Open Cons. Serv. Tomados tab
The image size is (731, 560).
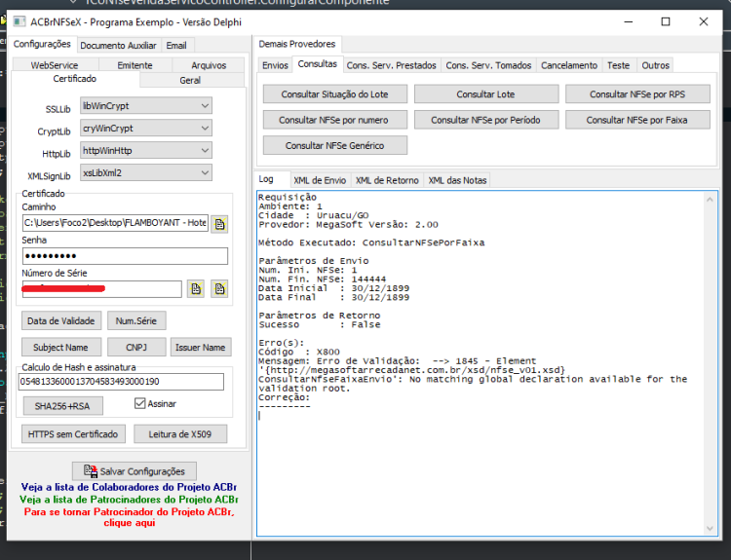(488, 65)
